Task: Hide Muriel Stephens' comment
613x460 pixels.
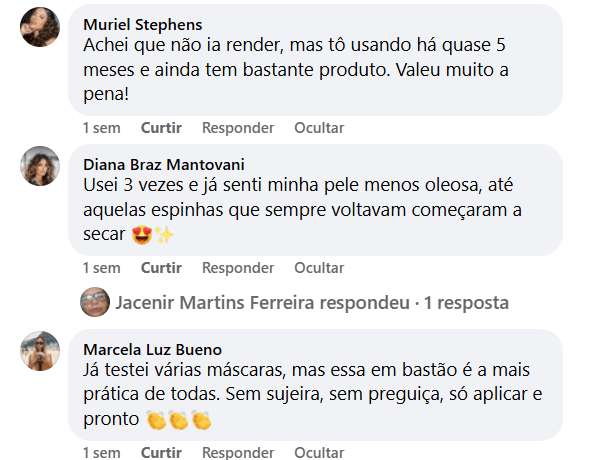Action: [x=319, y=128]
